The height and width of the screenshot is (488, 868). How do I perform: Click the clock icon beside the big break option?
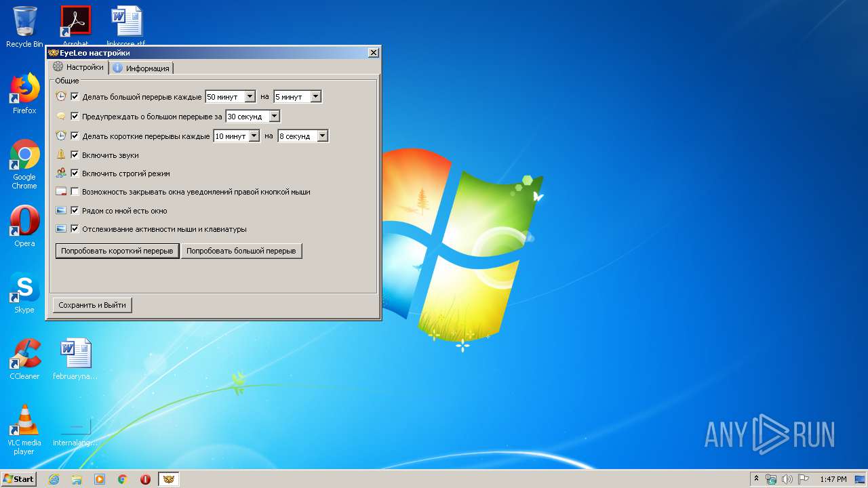click(61, 97)
